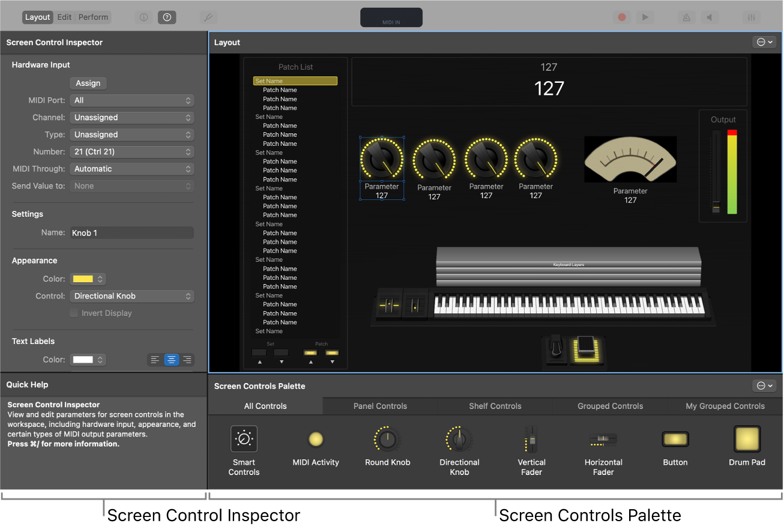Toggle right text label alignment
The height and width of the screenshot is (532, 784).
187,359
